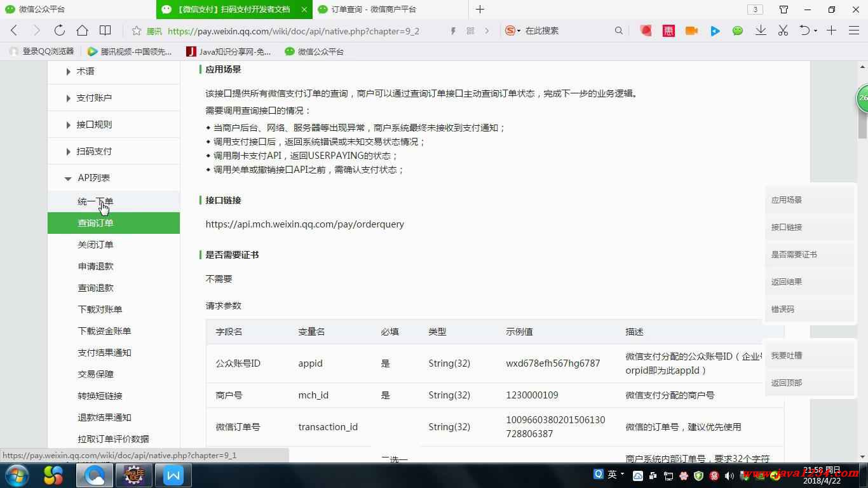This screenshot has width=868, height=488.
Task: Open a new tab with plus button
Action: (x=480, y=10)
